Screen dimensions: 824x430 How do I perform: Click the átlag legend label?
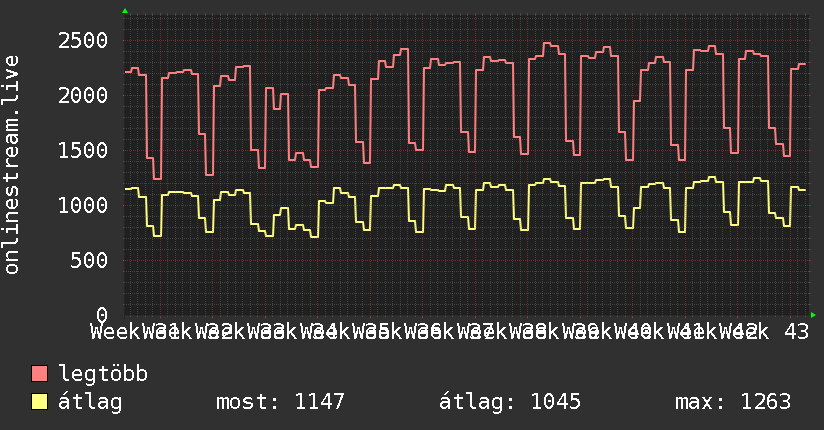pos(90,402)
